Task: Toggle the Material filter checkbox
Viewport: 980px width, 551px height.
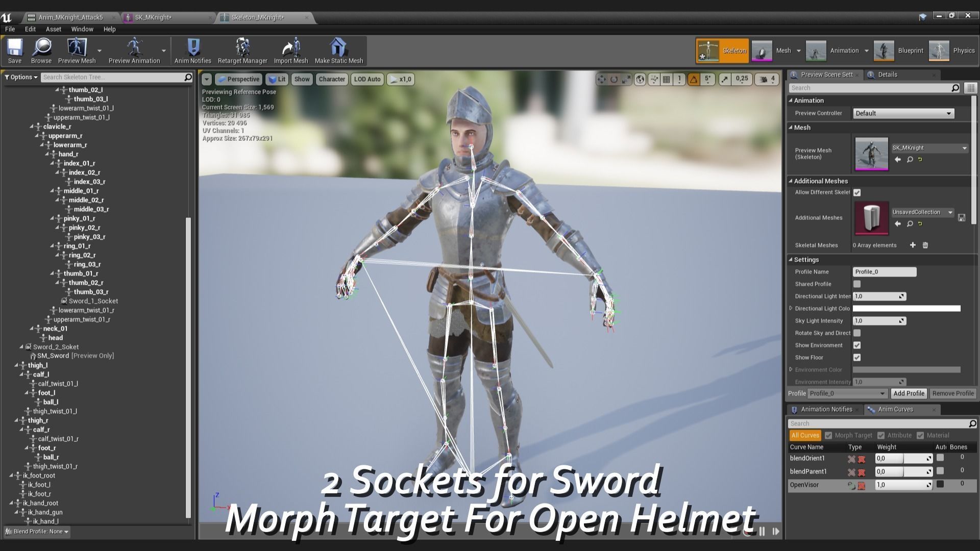Action: [920, 435]
